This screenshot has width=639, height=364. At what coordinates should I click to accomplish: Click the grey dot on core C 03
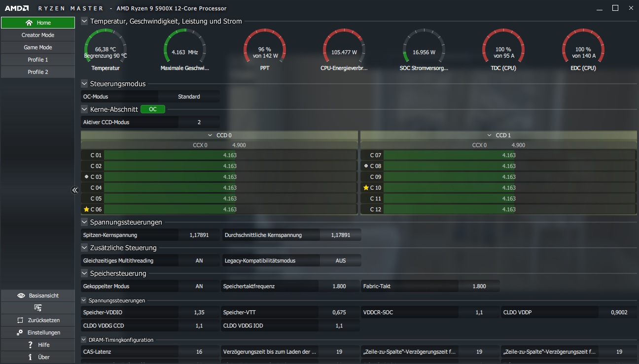pos(86,177)
